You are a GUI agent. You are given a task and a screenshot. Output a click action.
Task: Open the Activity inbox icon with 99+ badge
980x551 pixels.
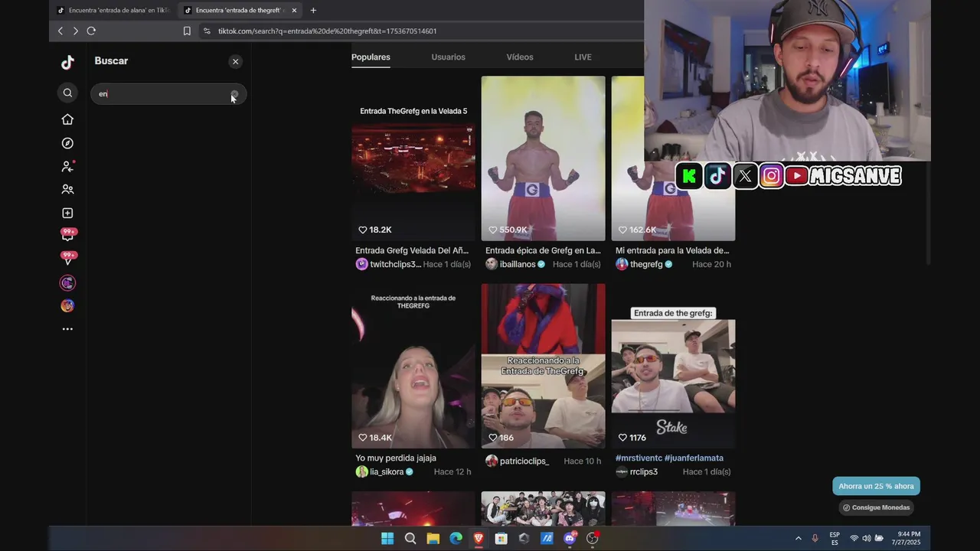[67, 236]
